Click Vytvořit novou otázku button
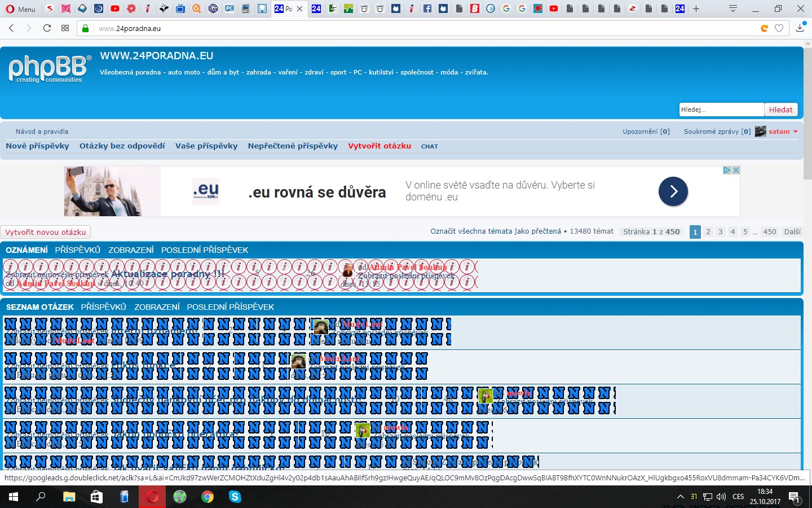Viewport: 812px width, 508px height. click(46, 232)
